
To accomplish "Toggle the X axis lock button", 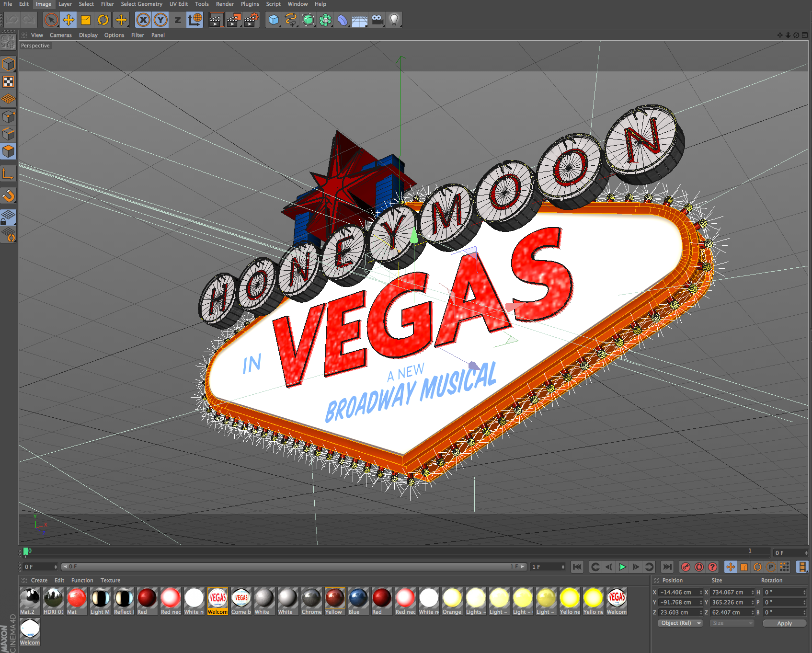I will point(143,20).
